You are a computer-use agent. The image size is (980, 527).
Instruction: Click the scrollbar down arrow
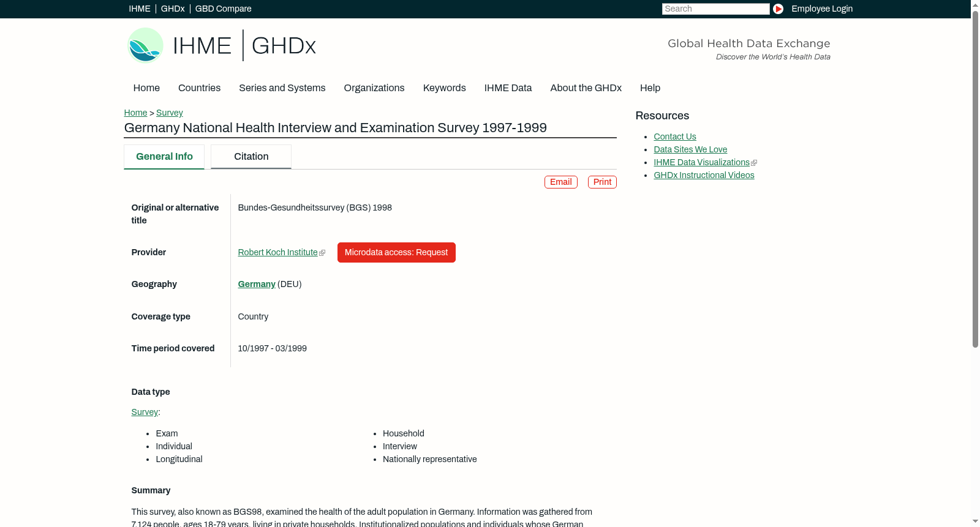[x=975, y=521]
